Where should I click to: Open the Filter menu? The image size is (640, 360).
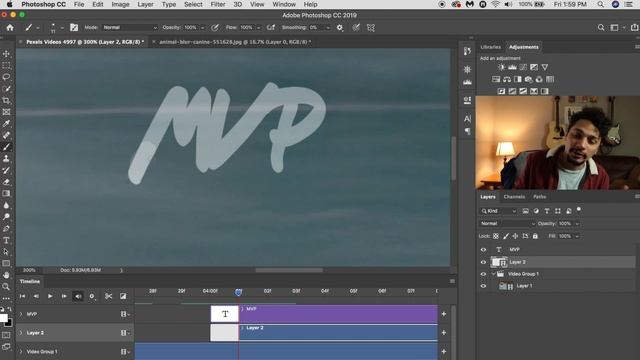[218, 4]
